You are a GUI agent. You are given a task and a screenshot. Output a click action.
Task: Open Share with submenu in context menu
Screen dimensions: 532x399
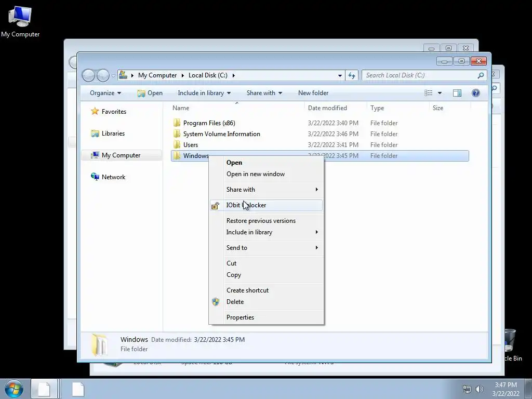[x=267, y=190]
